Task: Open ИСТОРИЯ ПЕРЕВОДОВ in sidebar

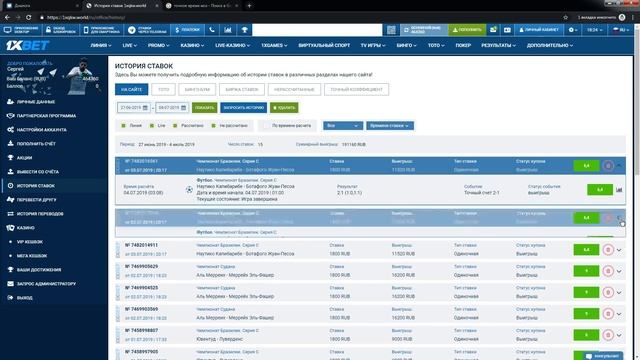Action: [35, 214]
